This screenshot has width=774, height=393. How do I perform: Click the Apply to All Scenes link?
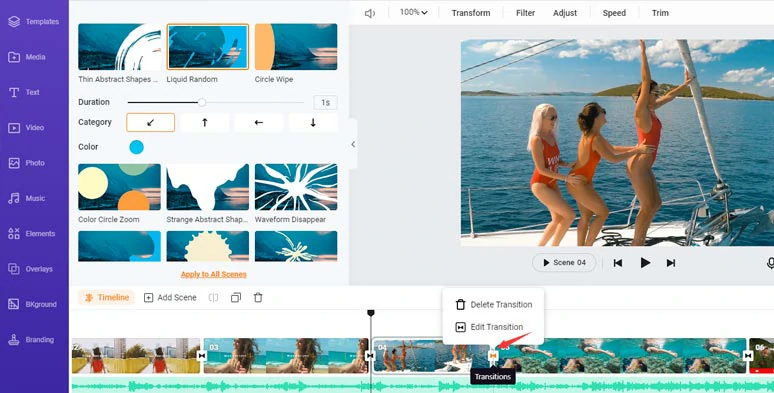tap(213, 275)
